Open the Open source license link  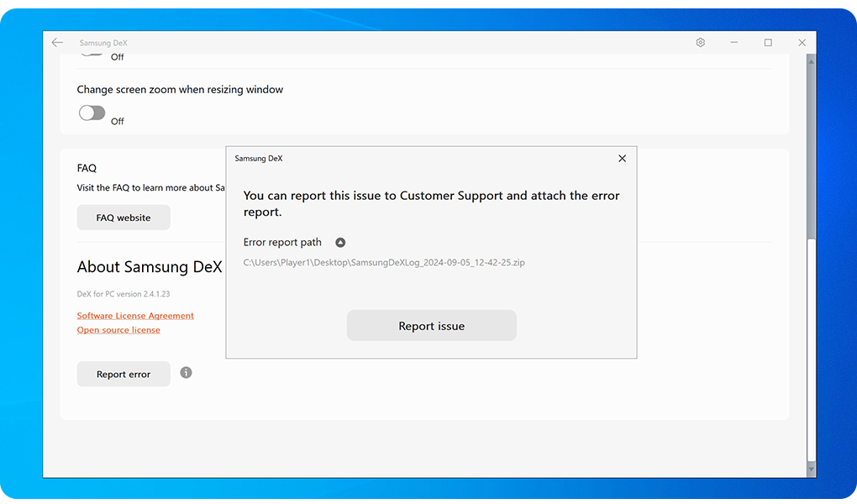118,329
